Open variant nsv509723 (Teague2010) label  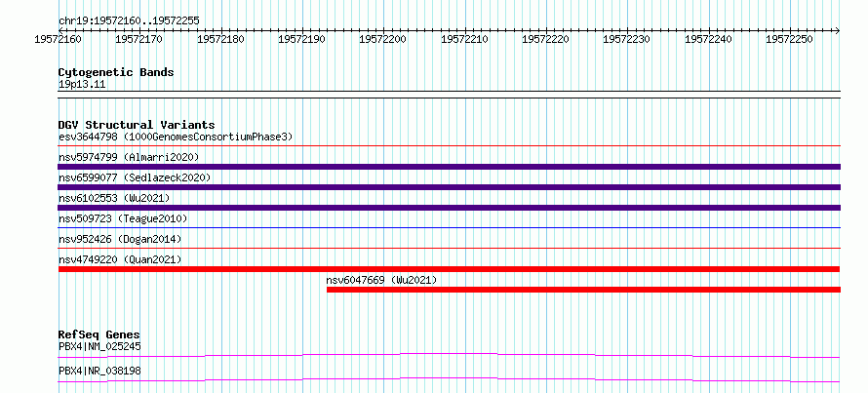click(x=123, y=218)
